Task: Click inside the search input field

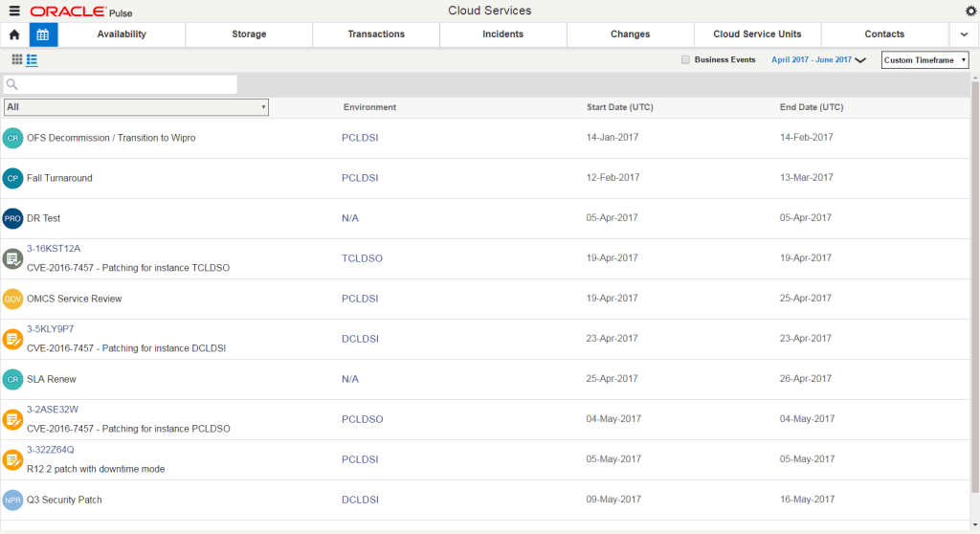Action: click(x=120, y=84)
